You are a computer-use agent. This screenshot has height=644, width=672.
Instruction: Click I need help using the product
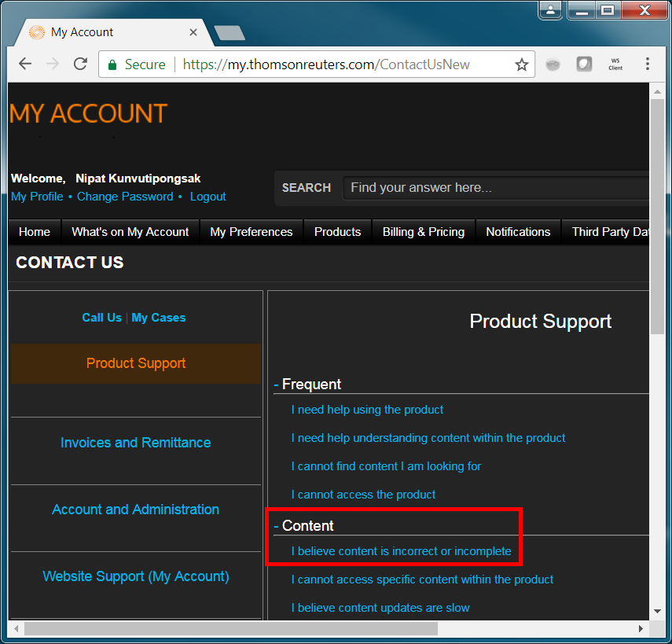coord(367,410)
